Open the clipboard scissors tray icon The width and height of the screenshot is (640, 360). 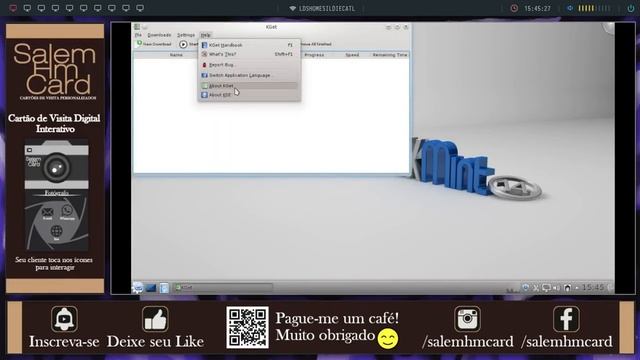point(536,288)
